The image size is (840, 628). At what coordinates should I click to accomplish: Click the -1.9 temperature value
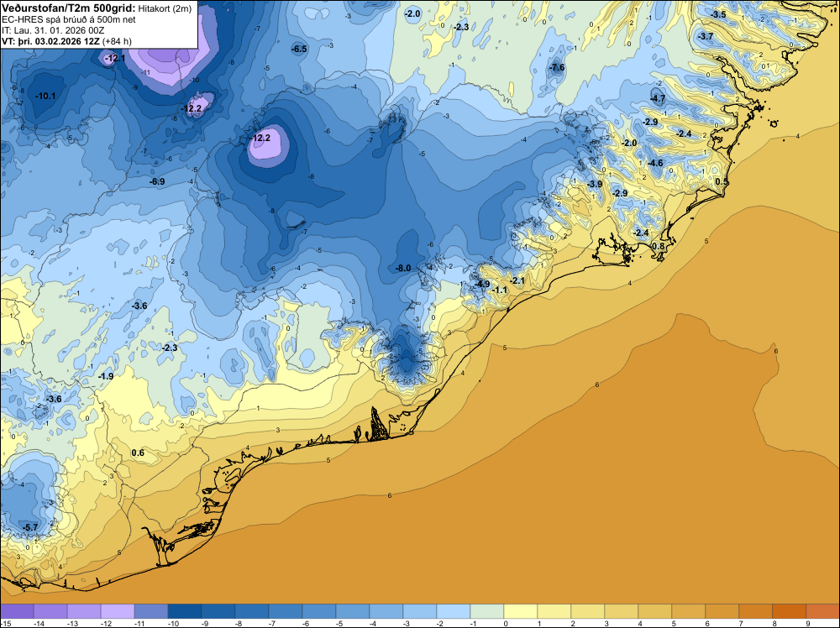[106, 376]
